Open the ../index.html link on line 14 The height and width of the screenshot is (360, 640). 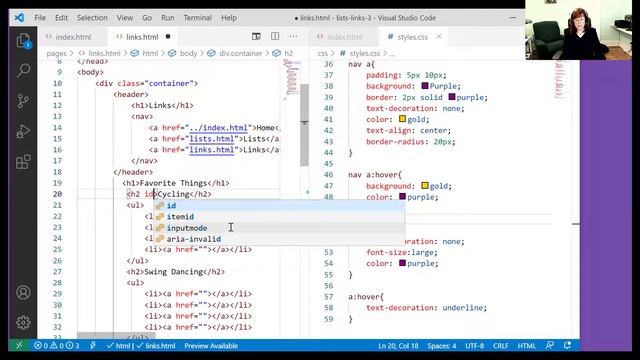click(x=218, y=127)
